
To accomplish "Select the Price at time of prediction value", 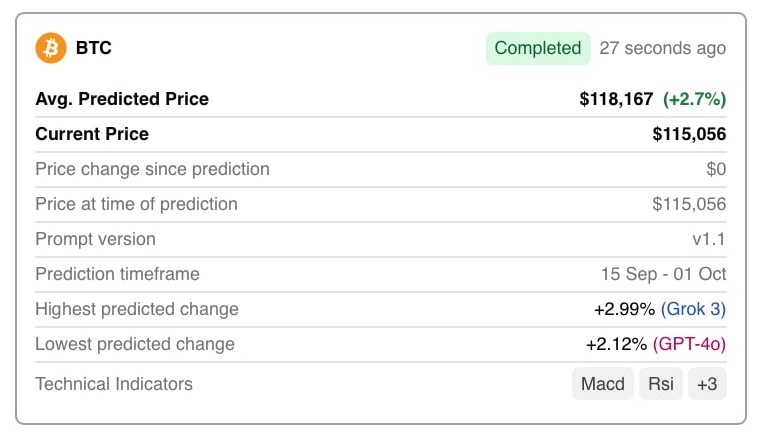I will point(689,204).
